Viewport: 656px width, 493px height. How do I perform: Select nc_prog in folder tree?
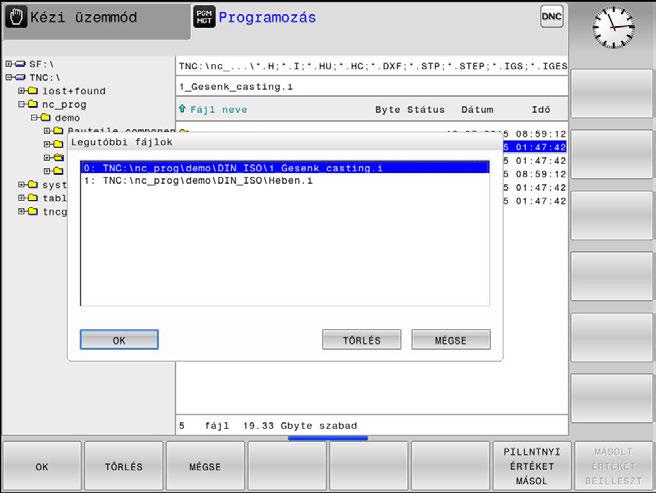pyautogui.click(x=64, y=104)
